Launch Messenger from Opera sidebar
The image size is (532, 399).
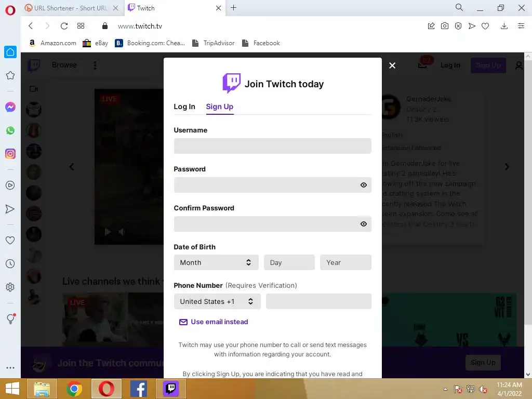pos(10,107)
